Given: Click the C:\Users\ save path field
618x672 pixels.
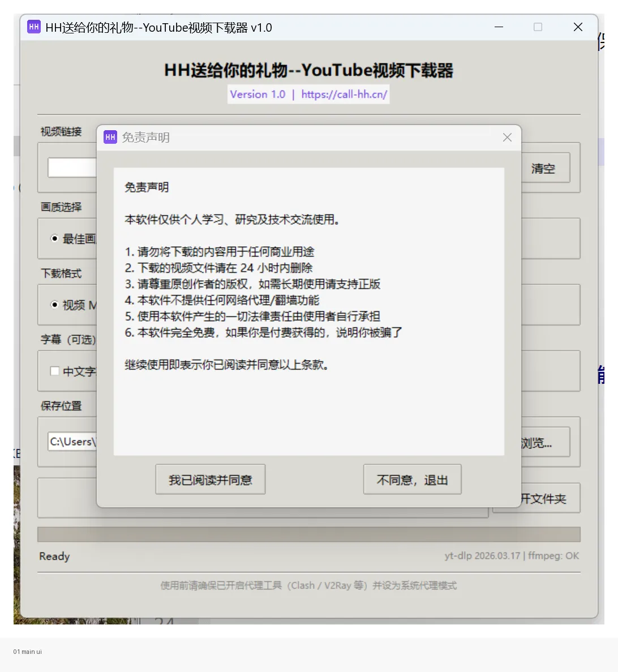Looking at the screenshot, I should pyautogui.click(x=72, y=442).
